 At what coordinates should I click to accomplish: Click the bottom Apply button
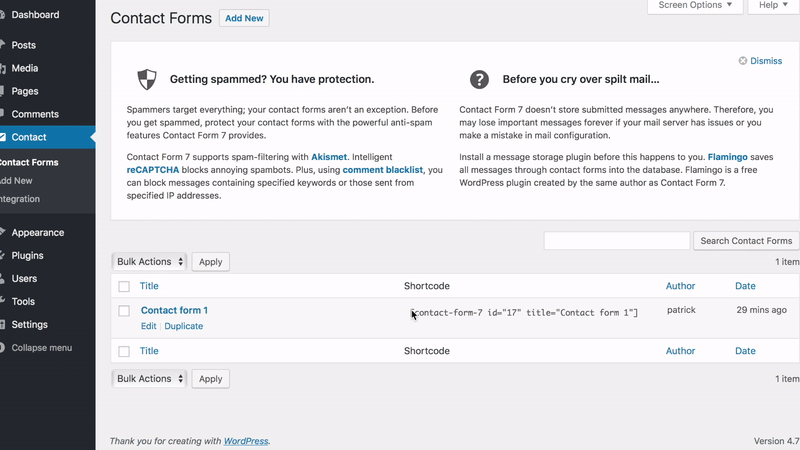210,379
